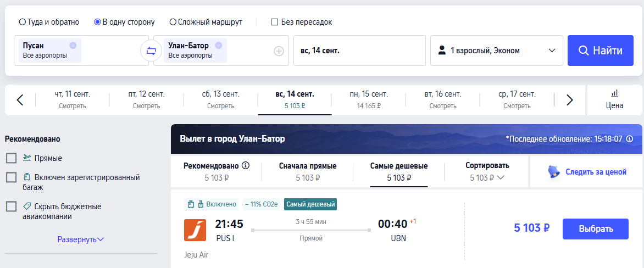Switch to Сначала прямые tab

308,171
